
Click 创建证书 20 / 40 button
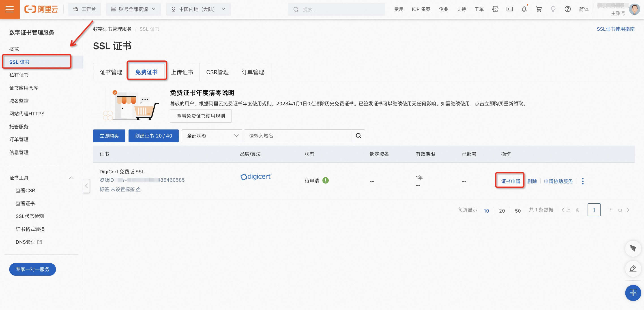pyautogui.click(x=154, y=136)
